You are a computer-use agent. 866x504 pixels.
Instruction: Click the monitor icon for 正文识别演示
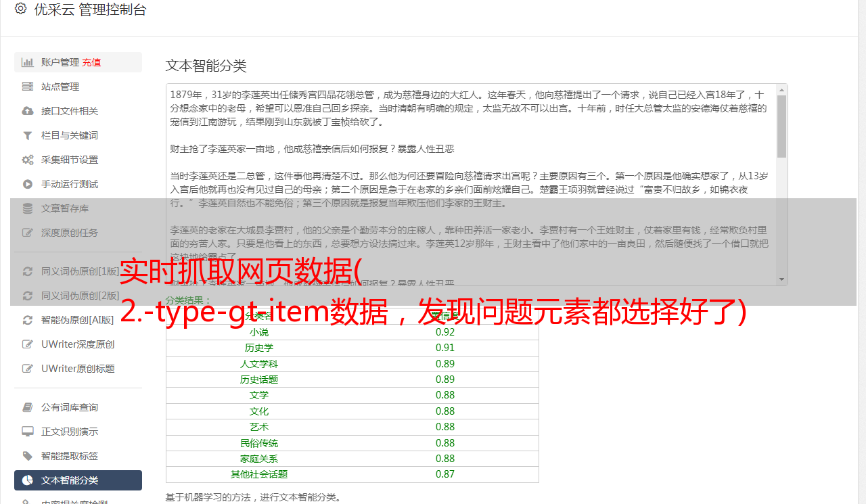28,432
